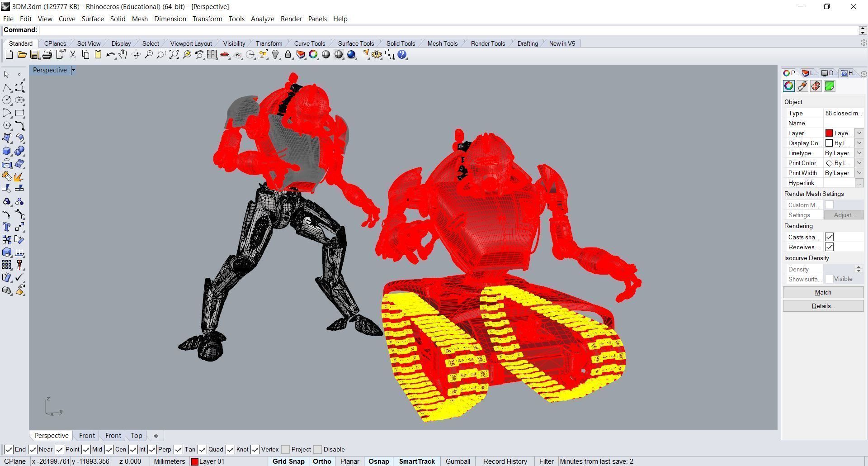Select the Text tool
Viewport: 868px width, 466px height.
(x=7, y=227)
